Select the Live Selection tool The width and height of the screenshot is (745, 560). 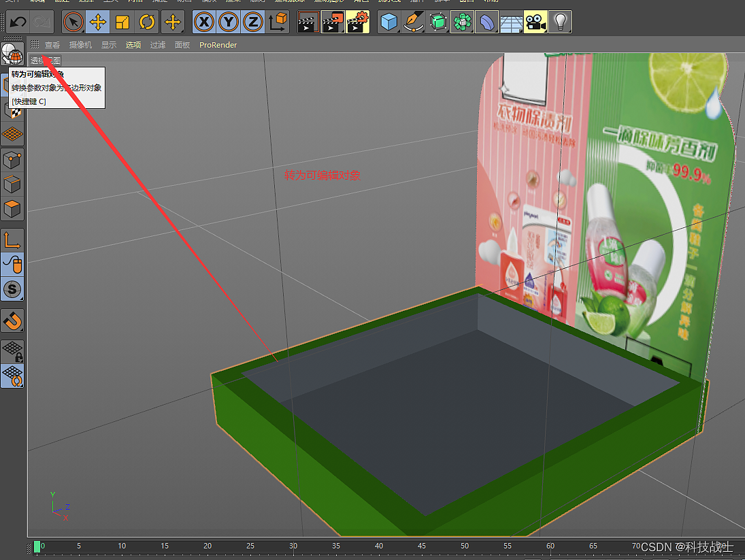(73, 22)
